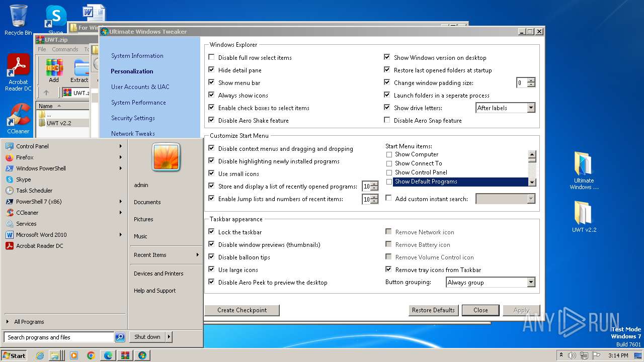
Task: Check Disable Aero Snap feature
Action: tap(387, 120)
